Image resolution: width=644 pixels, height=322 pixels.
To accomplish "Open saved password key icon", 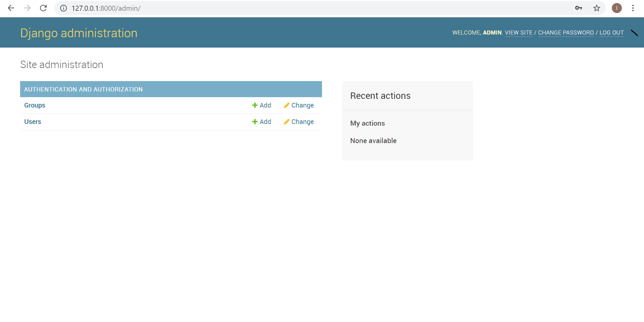I will [579, 8].
